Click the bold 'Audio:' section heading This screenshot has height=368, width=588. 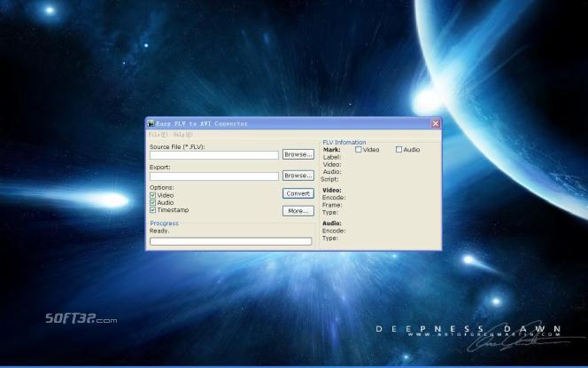click(x=332, y=223)
